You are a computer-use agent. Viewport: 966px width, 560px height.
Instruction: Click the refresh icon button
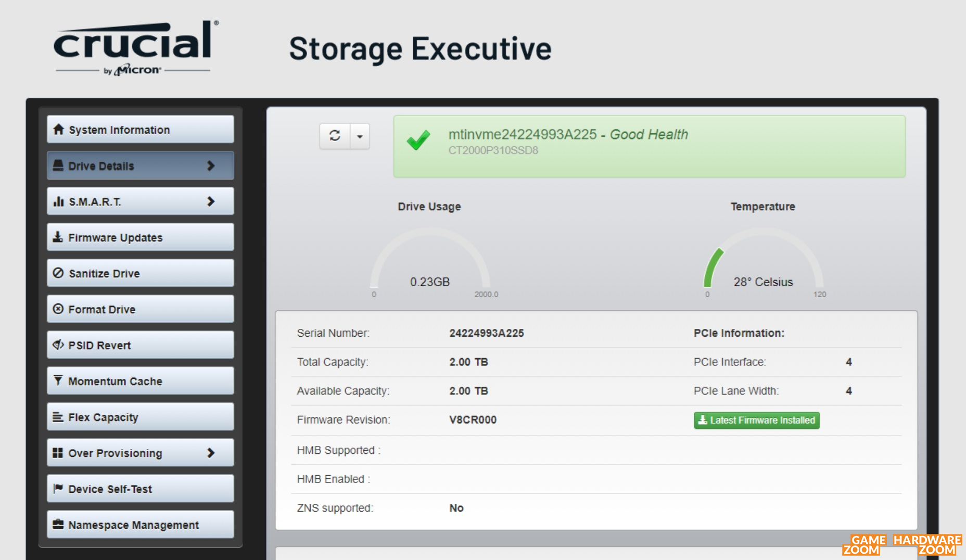click(x=335, y=136)
